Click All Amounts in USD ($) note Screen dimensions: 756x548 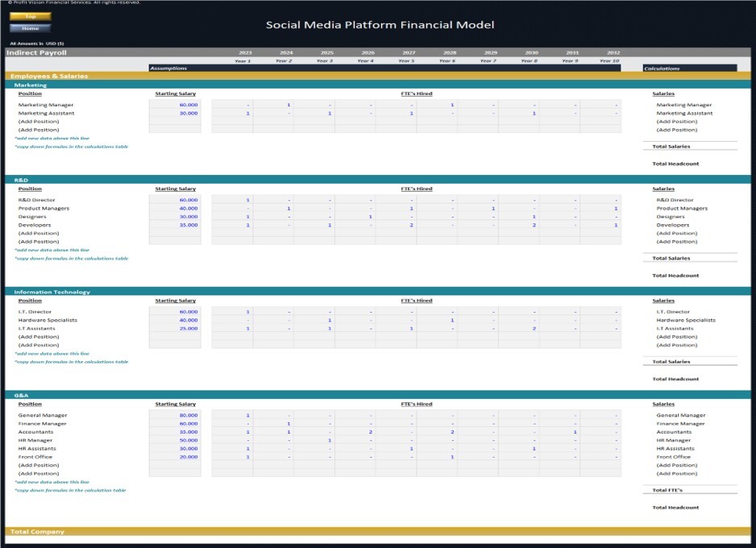[x=37, y=44]
